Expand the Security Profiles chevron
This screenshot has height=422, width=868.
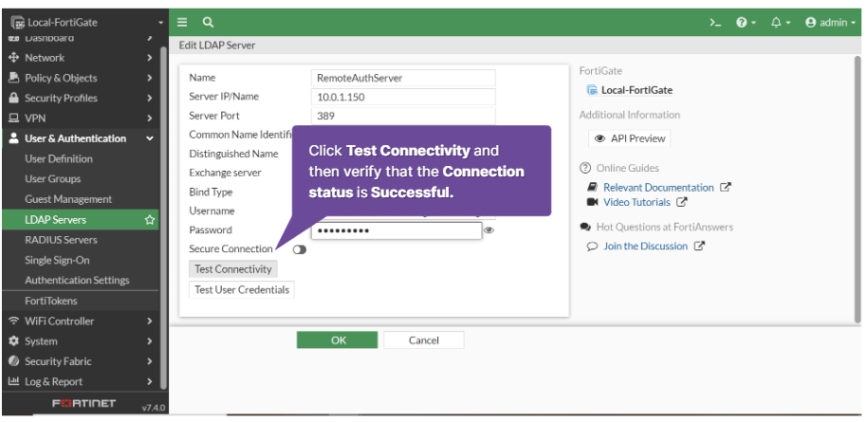point(150,98)
